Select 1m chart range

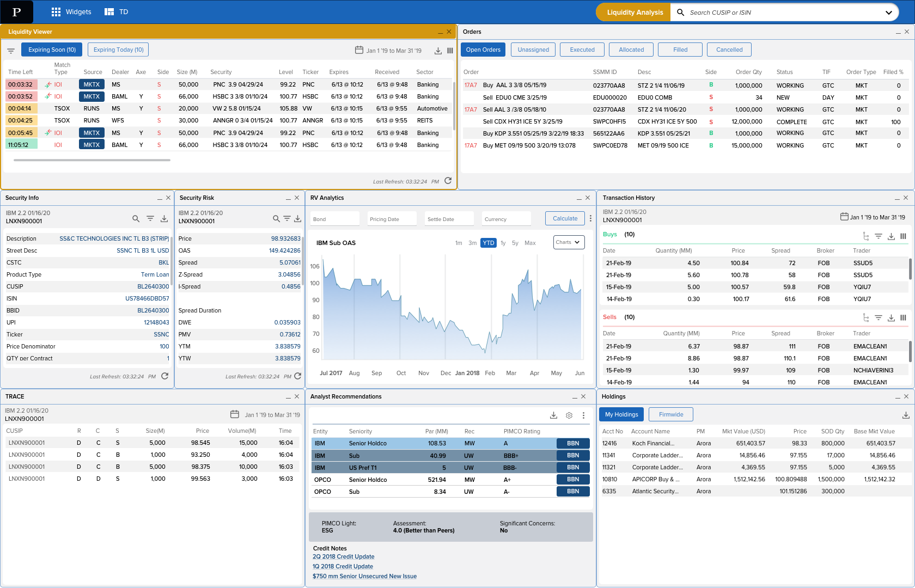pyautogui.click(x=459, y=243)
